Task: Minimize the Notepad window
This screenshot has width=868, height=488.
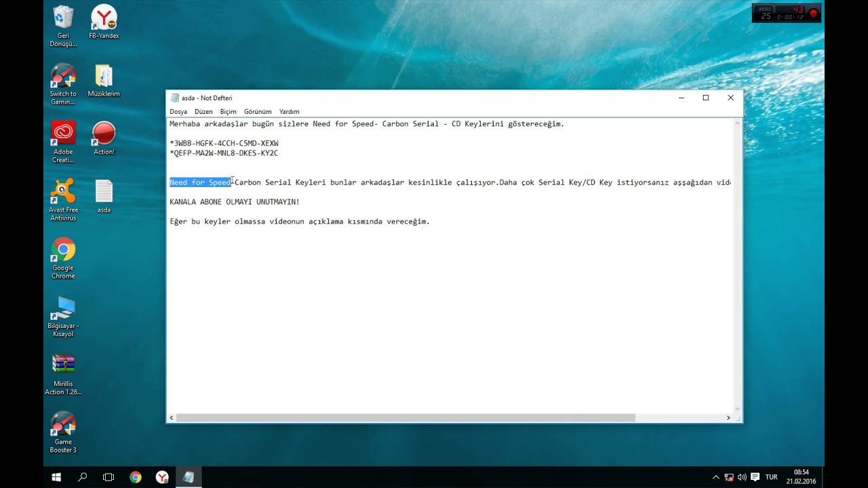Action: (x=681, y=98)
